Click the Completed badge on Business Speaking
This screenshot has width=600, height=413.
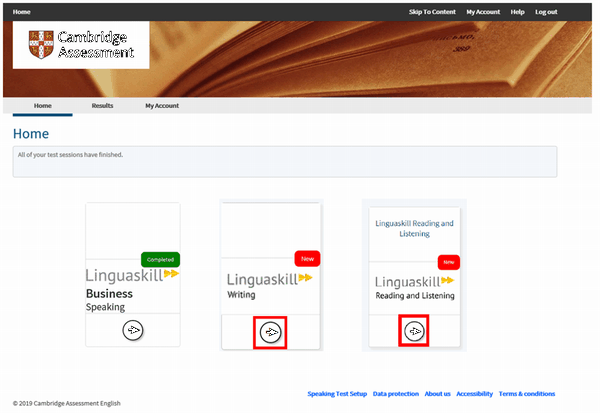click(160, 260)
